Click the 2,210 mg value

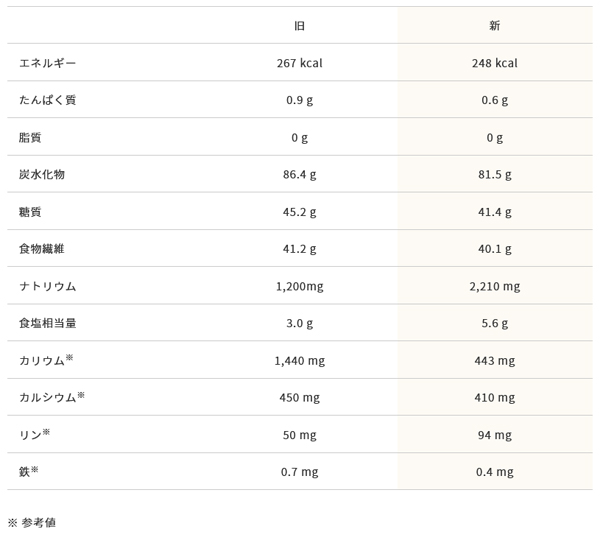pos(494,286)
